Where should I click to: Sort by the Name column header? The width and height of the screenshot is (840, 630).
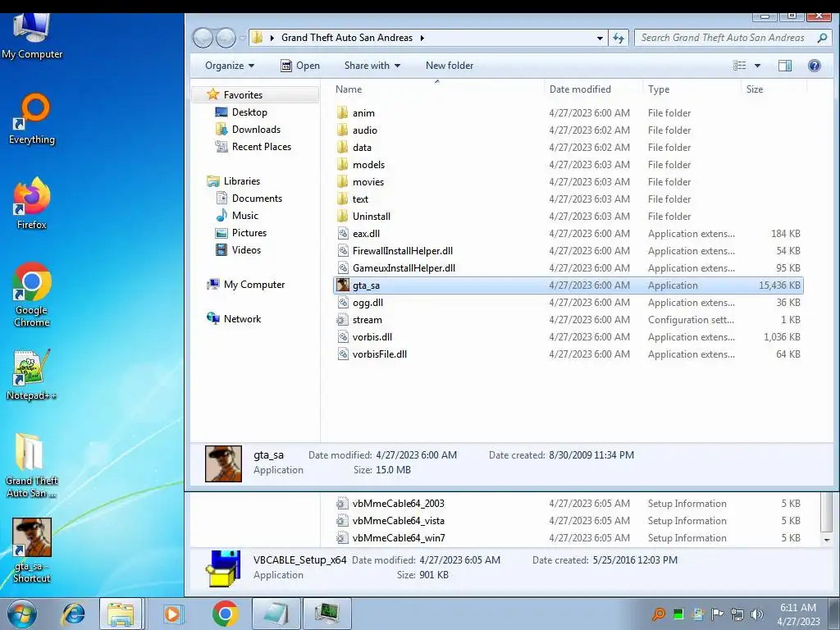tap(437, 89)
